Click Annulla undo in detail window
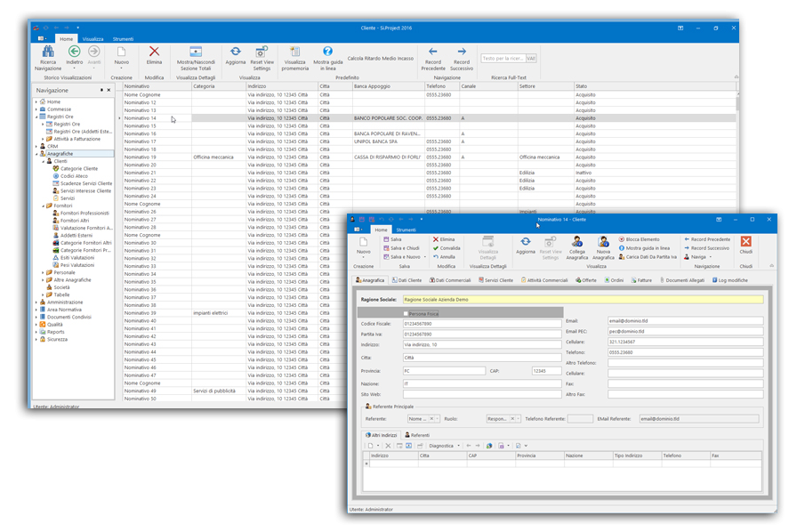 tap(444, 257)
